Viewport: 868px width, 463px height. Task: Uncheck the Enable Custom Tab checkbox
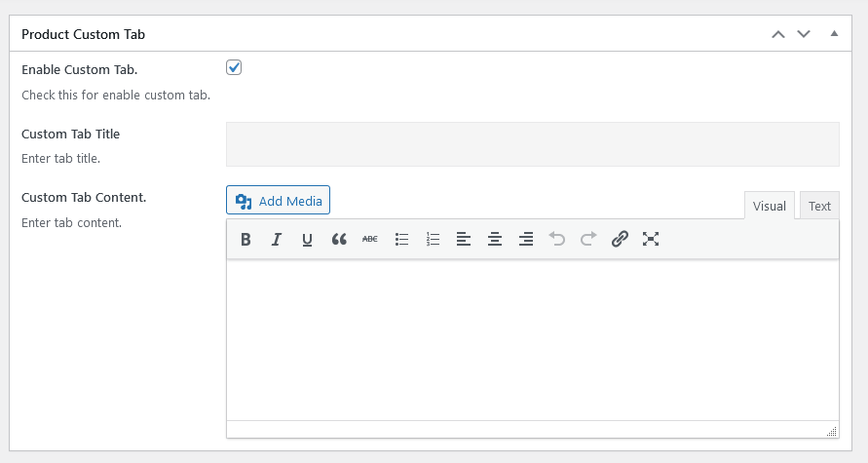[x=234, y=67]
